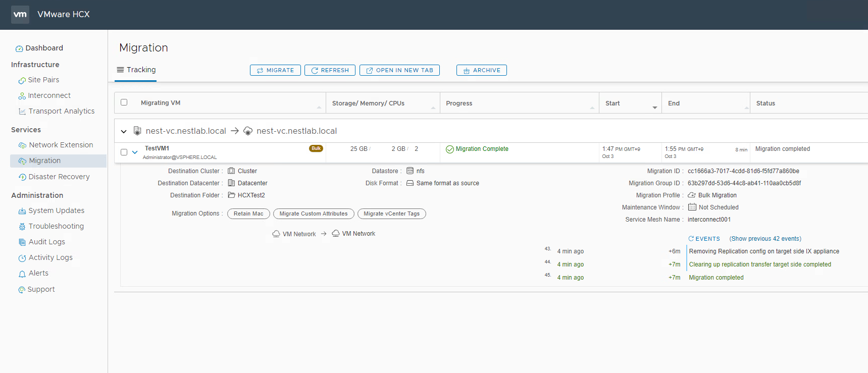Click the Destination Cluster icon
Image resolution: width=868 pixels, height=373 pixels.
(231, 171)
